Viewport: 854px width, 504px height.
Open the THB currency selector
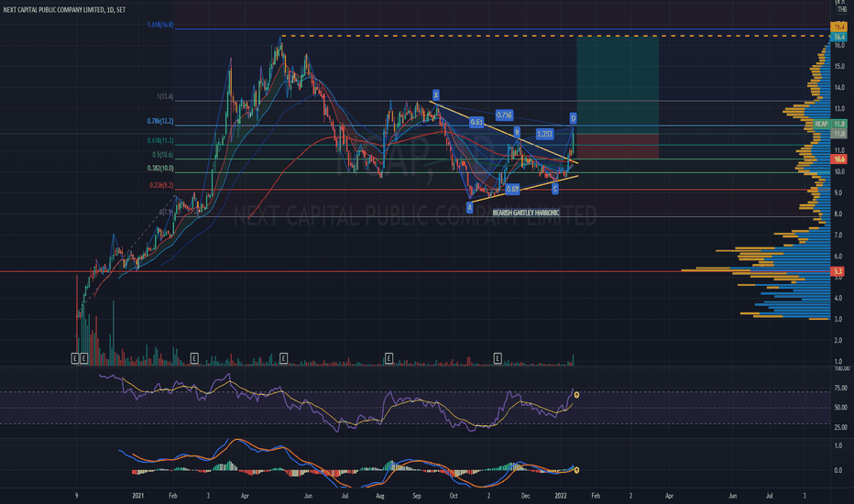(x=841, y=9)
